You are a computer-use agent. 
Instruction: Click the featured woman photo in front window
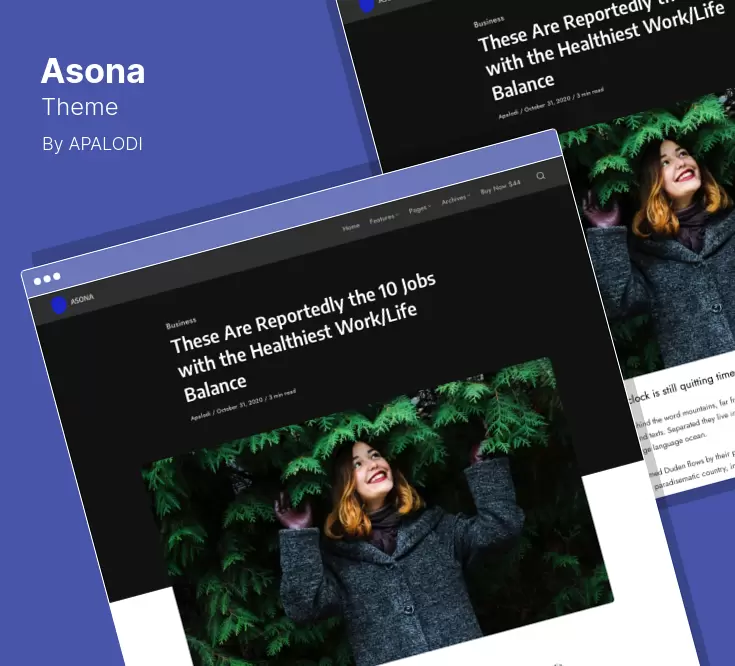pyautogui.click(x=378, y=513)
